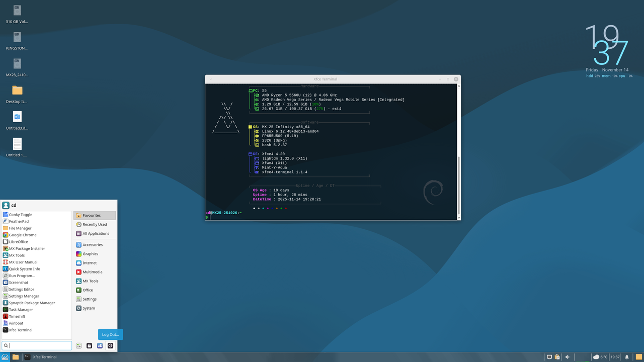The width and height of the screenshot is (644, 362).
Task: Launch Google Chrome
Action: point(37,235)
